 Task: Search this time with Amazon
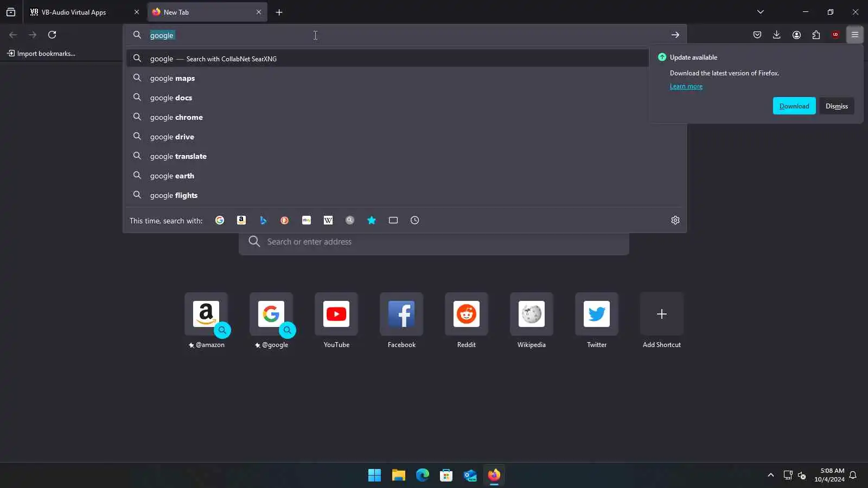(x=241, y=220)
